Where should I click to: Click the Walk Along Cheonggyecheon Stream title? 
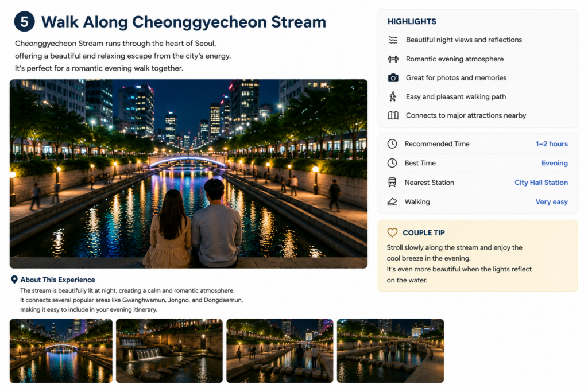[184, 22]
